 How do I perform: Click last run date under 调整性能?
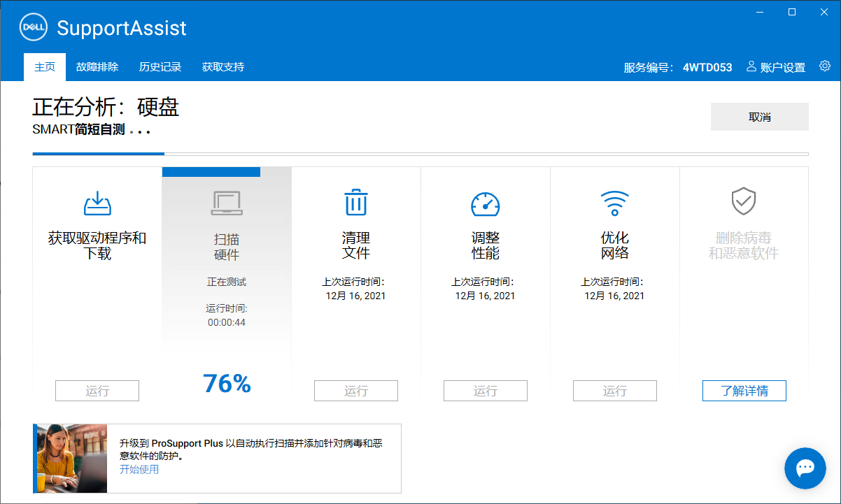coord(486,296)
